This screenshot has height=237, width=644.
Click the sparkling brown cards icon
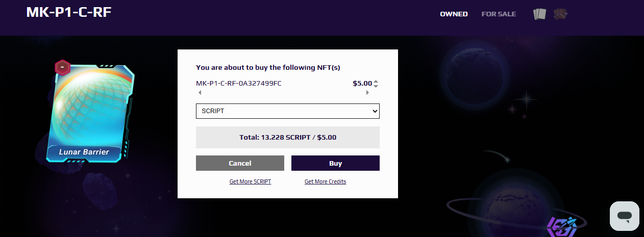[x=561, y=14]
